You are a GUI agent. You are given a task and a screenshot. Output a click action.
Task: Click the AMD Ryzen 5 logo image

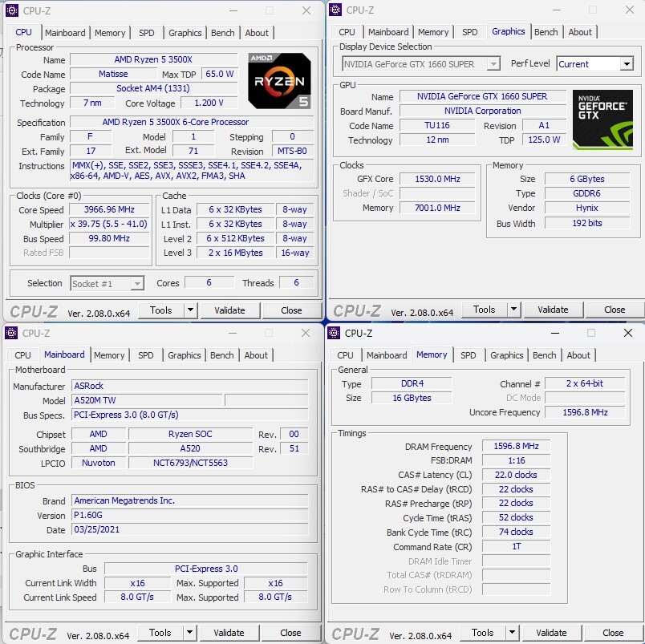[279, 81]
